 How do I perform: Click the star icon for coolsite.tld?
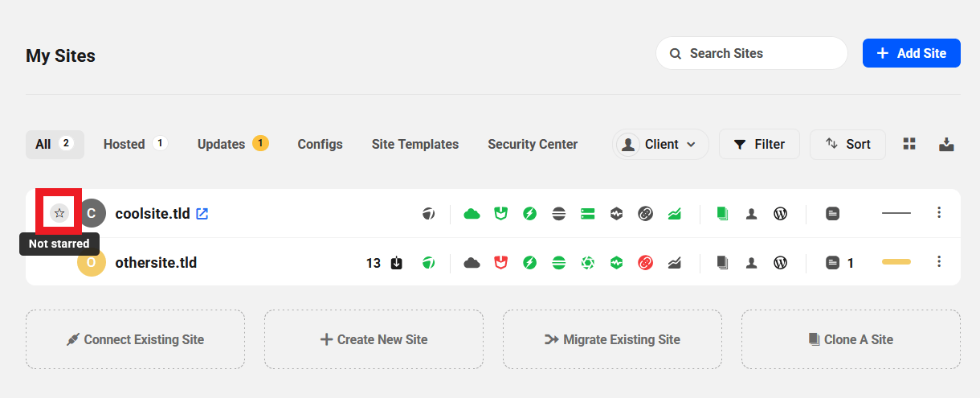[59, 213]
